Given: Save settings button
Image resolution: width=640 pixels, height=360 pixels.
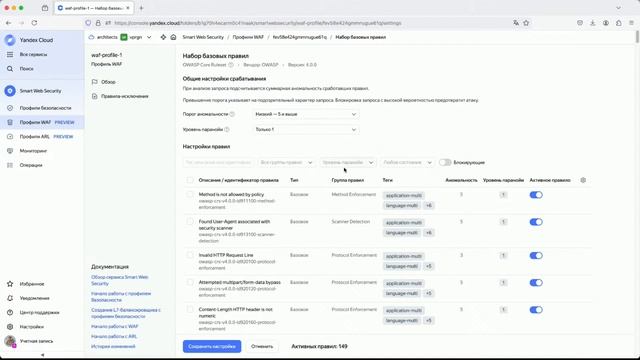Looking at the screenshot, I should (212, 347).
